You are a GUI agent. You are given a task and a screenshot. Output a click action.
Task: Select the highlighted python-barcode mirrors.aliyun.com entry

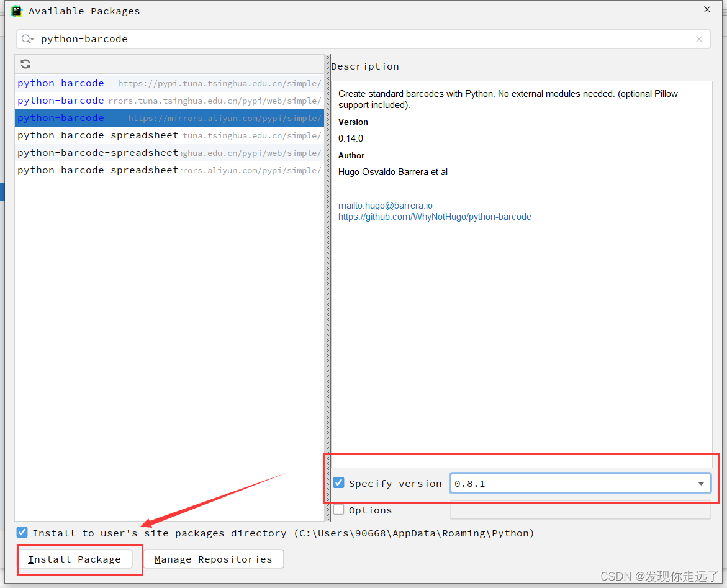click(x=168, y=118)
